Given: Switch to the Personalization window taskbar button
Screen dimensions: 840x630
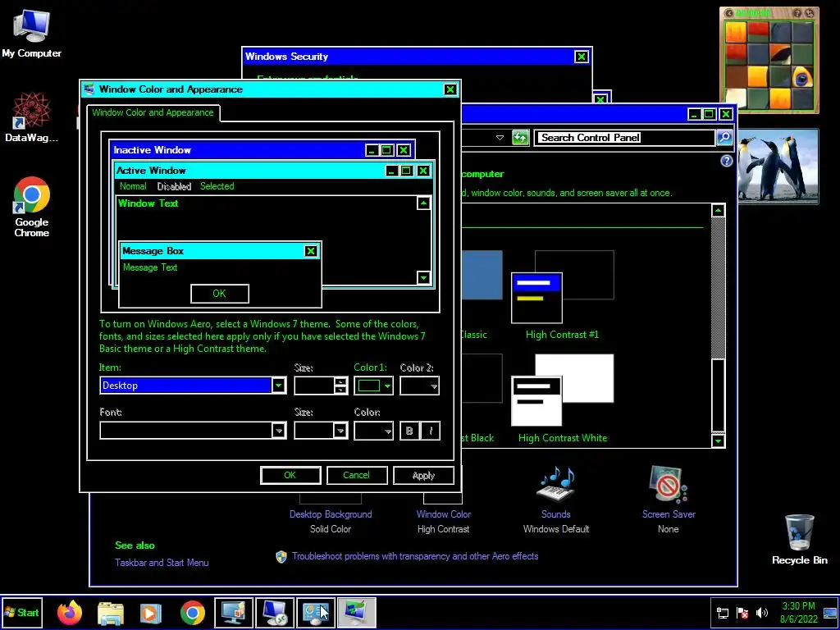Looking at the screenshot, I should pyautogui.click(x=234, y=612).
